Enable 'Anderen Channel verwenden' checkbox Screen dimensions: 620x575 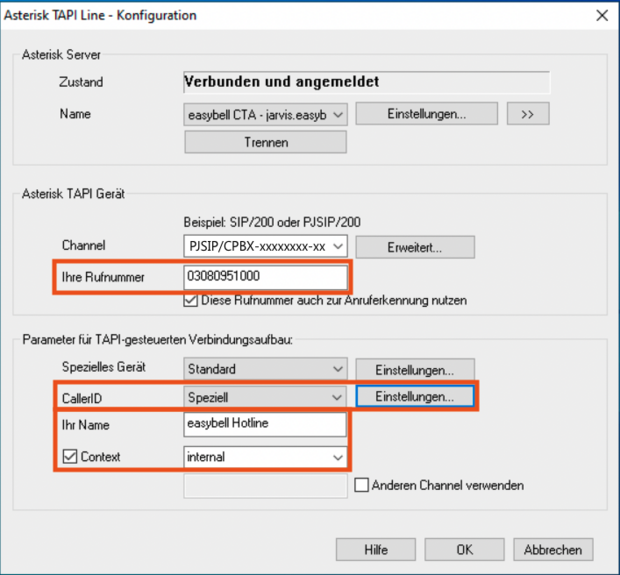point(363,486)
